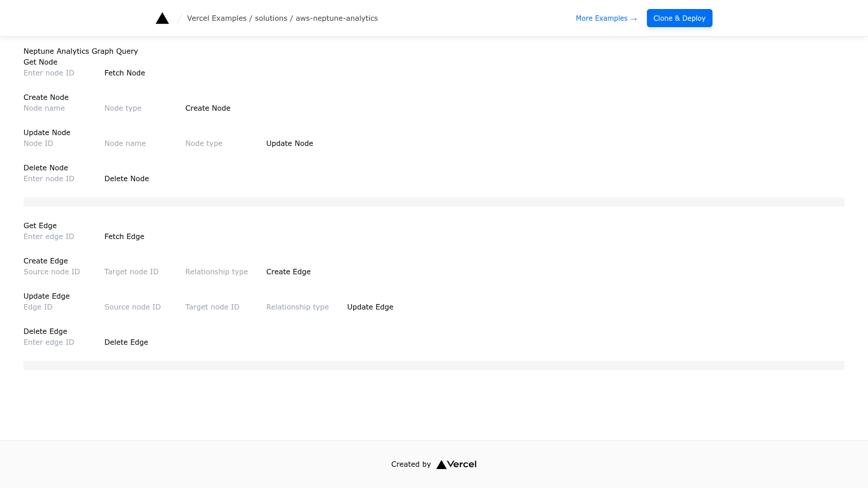
Task: Click the Fetch Node button
Action: (125, 73)
